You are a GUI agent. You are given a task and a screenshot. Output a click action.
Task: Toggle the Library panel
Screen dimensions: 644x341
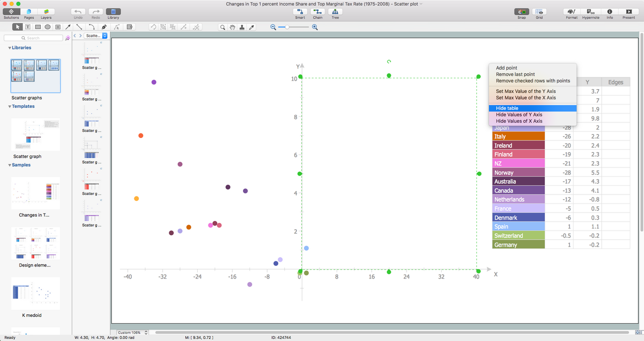click(x=113, y=12)
